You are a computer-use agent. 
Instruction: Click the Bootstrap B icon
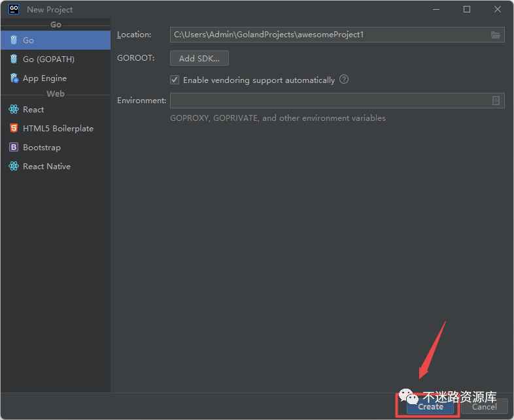point(14,148)
